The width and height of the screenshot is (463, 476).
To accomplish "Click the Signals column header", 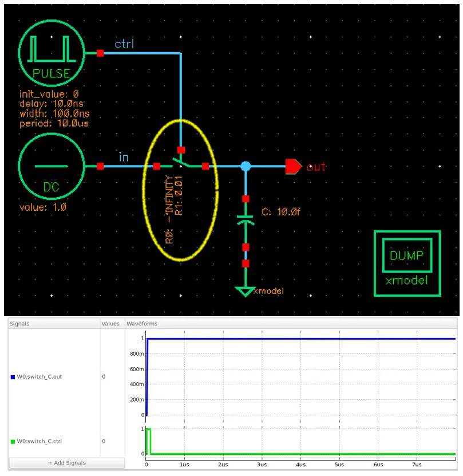I will 54,324.
